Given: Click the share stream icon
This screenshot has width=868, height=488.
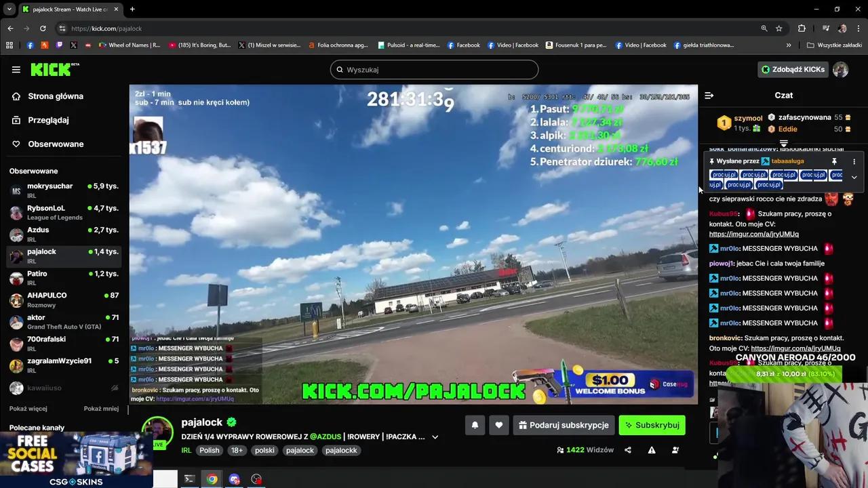Looking at the screenshot, I should [628, 450].
